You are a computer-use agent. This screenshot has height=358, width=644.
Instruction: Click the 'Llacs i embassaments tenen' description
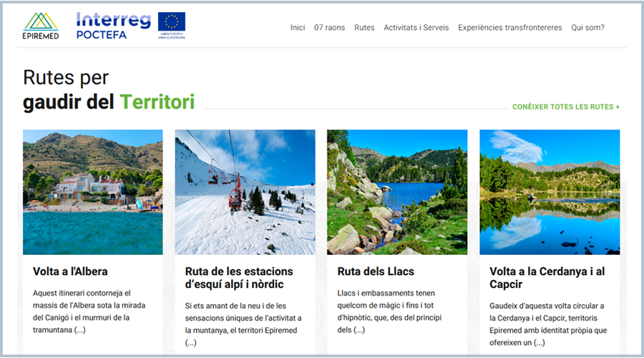[389, 311]
